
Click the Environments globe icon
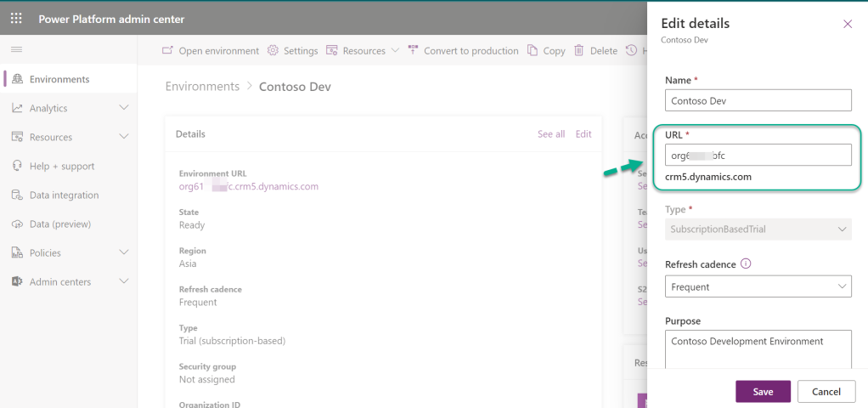(18, 79)
